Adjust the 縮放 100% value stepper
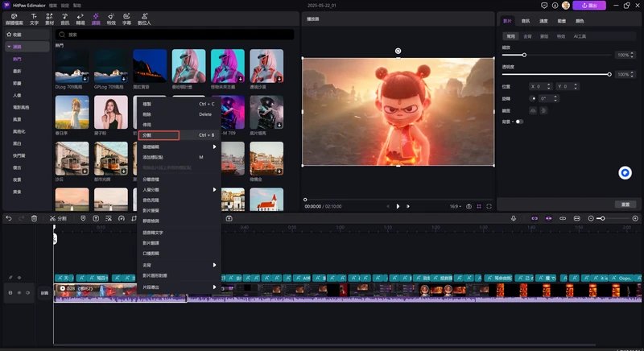 point(632,55)
